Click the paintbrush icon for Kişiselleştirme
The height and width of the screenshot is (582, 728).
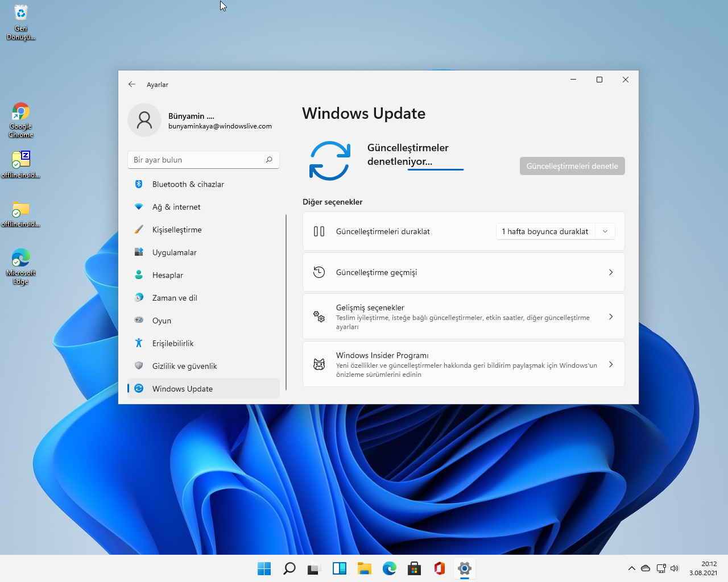coord(139,230)
